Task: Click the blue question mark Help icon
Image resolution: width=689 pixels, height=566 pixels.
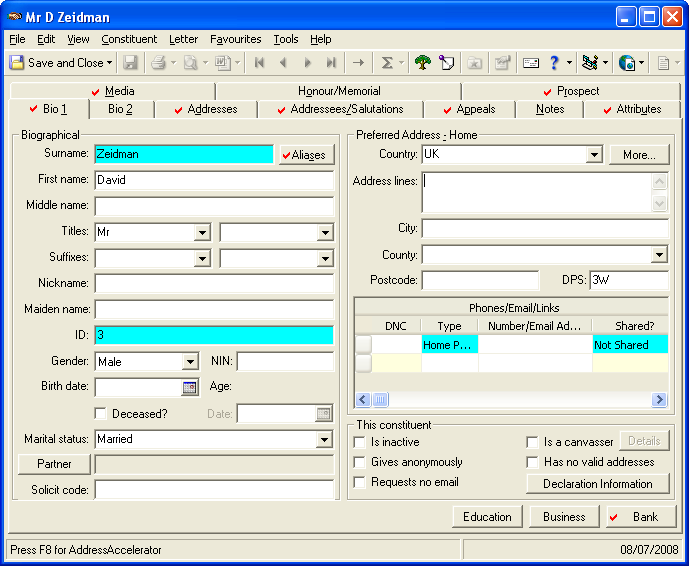Action: point(554,63)
